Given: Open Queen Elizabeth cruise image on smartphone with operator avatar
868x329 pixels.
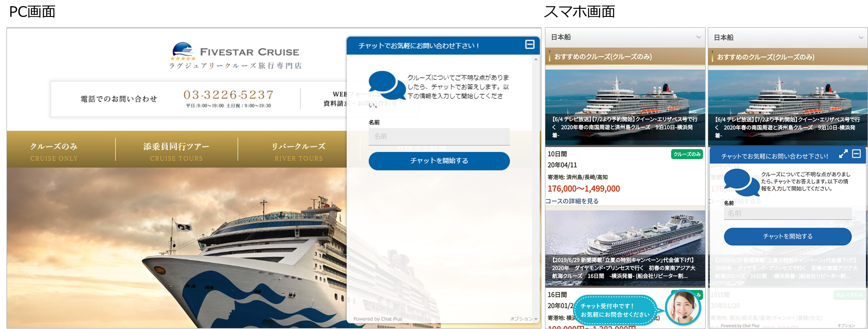Looking at the screenshot, I should tap(625, 107).
